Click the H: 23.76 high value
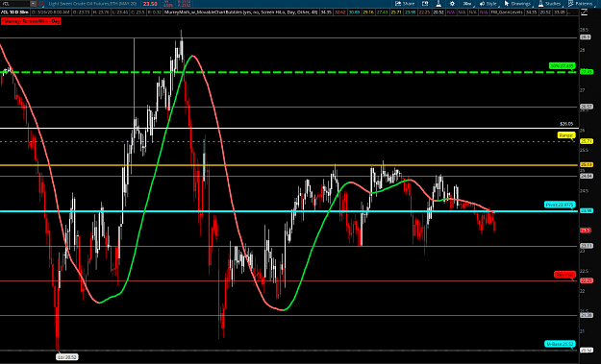 tap(101, 12)
